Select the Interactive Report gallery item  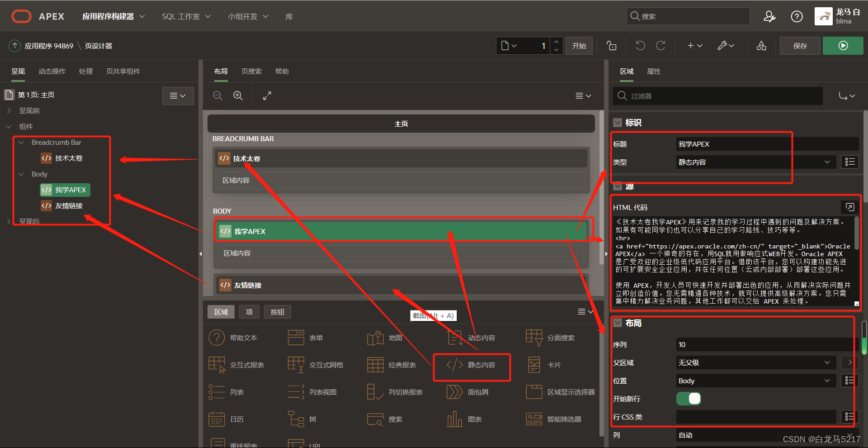[236, 365]
